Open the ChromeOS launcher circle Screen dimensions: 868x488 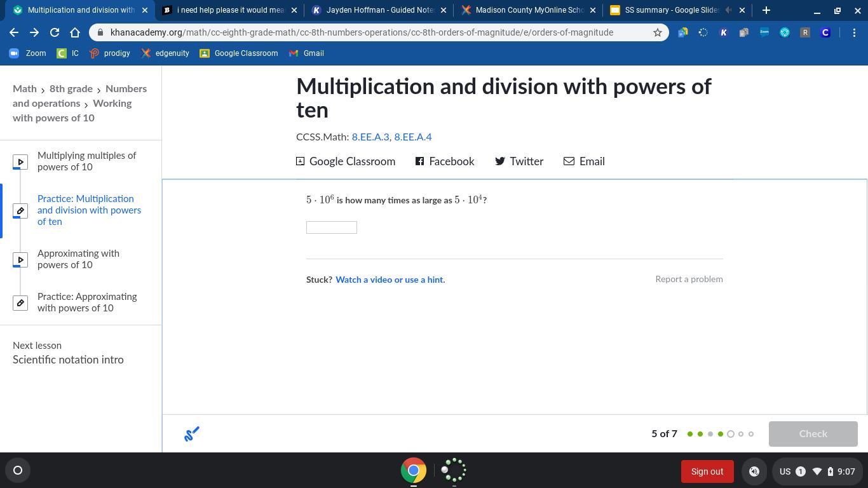[18, 470]
